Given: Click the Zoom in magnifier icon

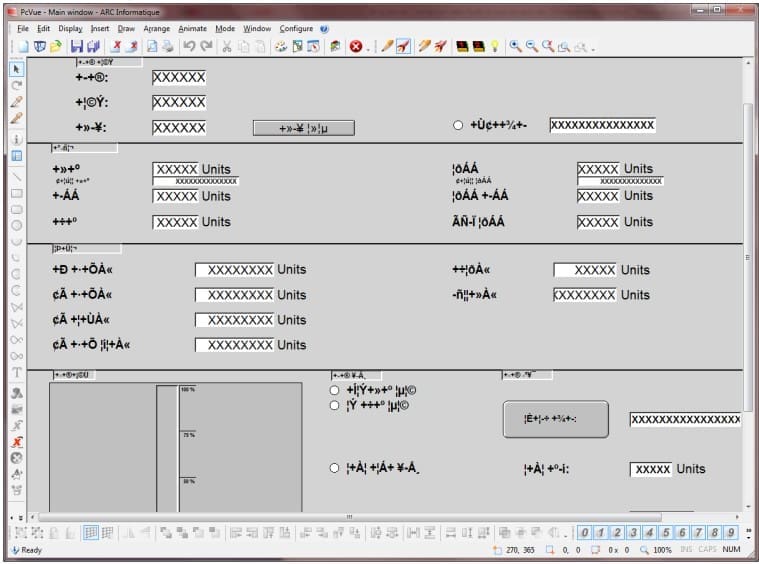Looking at the screenshot, I should coord(515,47).
